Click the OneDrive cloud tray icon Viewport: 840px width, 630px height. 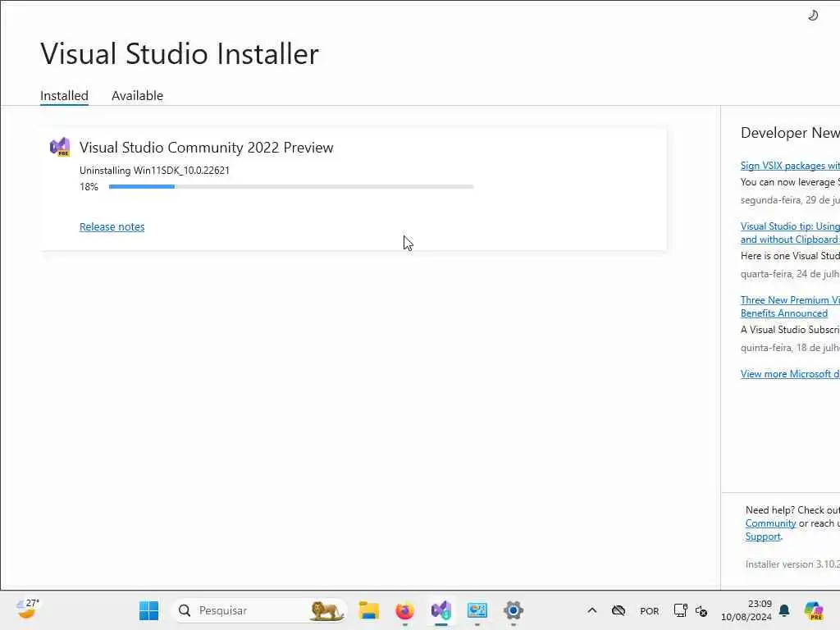click(619, 610)
